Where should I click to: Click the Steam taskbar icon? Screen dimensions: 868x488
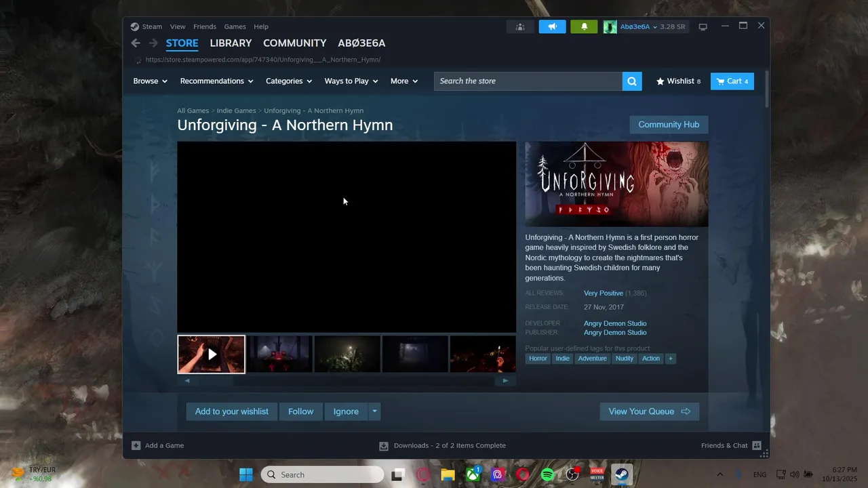pos(620,474)
